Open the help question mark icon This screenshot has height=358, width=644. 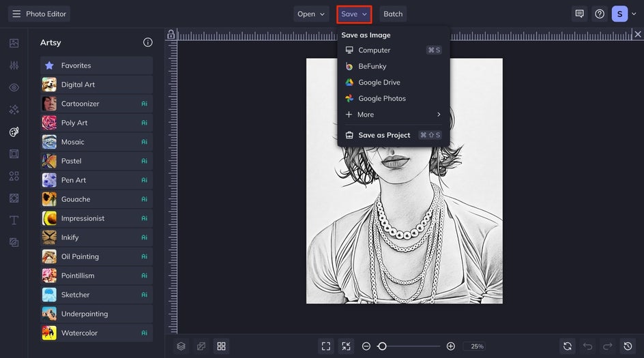point(600,14)
